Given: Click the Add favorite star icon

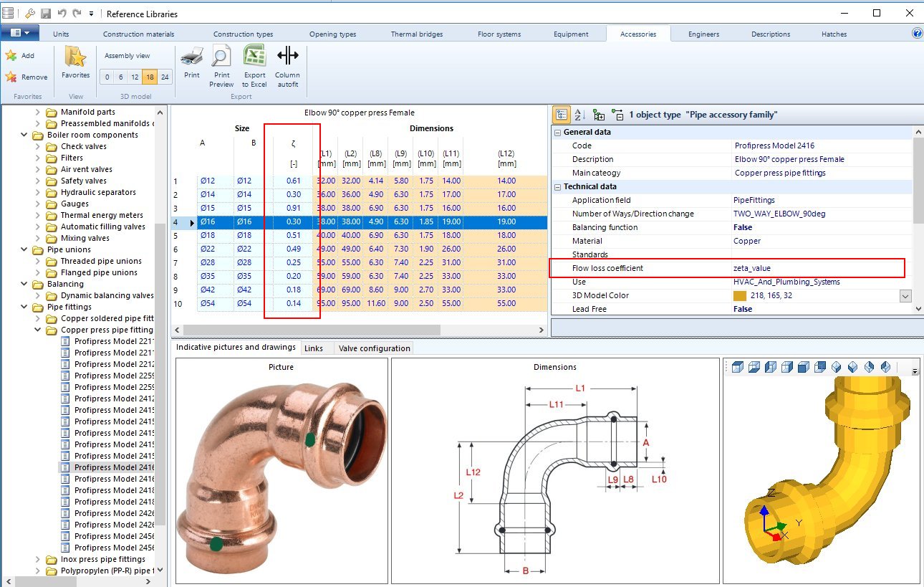Looking at the screenshot, I should [11, 55].
